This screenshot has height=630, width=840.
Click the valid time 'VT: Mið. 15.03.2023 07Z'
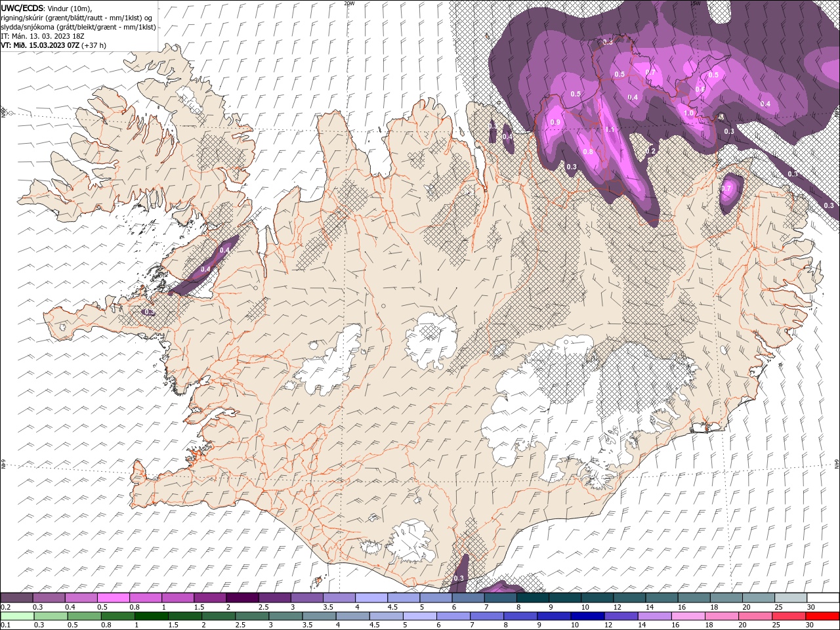[41, 45]
